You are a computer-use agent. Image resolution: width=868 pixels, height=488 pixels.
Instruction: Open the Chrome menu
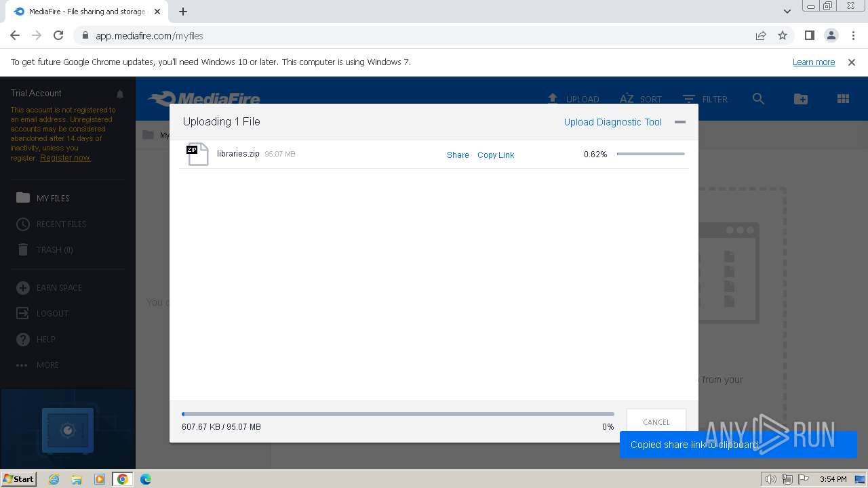pos(852,35)
